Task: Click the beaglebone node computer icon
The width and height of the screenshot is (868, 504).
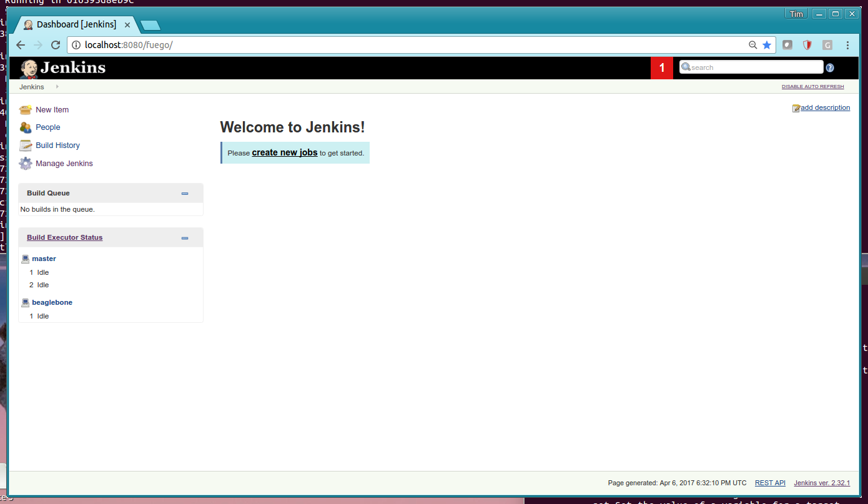Action: (x=26, y=302)
